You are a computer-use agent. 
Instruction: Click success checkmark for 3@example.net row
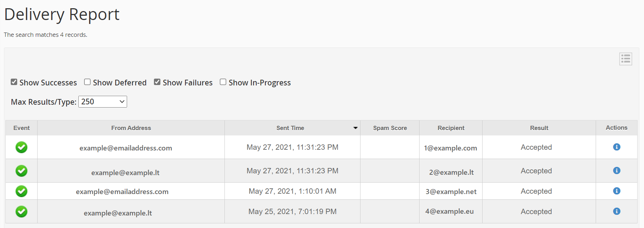point(21,191)
